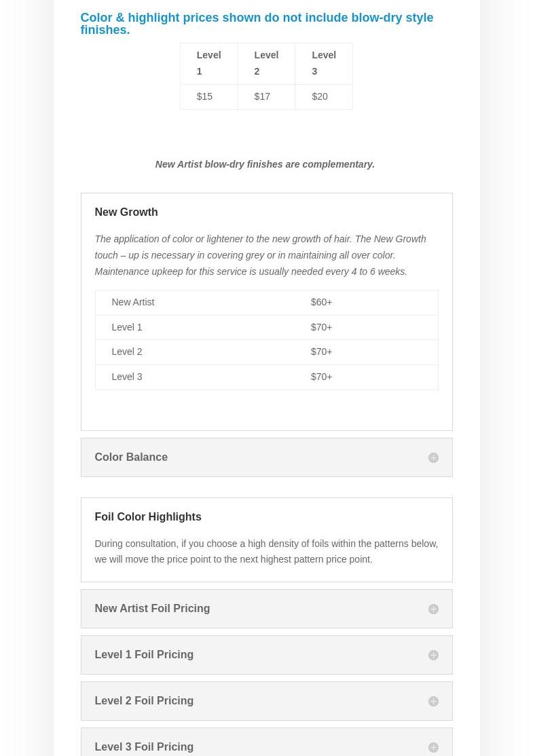This screenshot has height=756, width=533.
Task: Click plus icon beside Color Balance
Action: pos(433,458)
